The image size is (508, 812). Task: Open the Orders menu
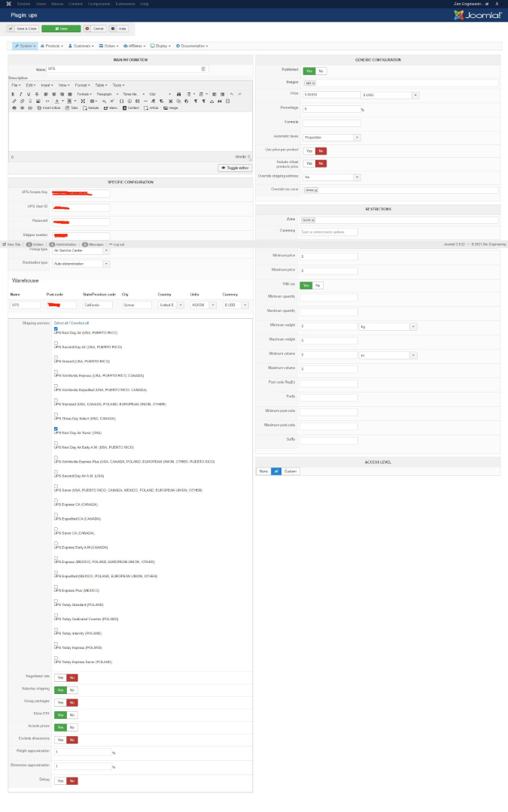(109, 46)
